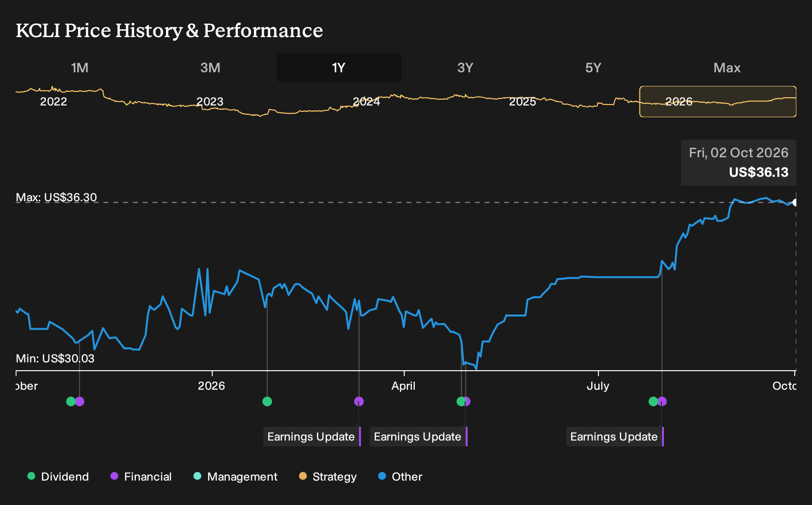Open the Earnings Update label after July
The height and width of the screenshot is (505, 812).
coord(615,437)
